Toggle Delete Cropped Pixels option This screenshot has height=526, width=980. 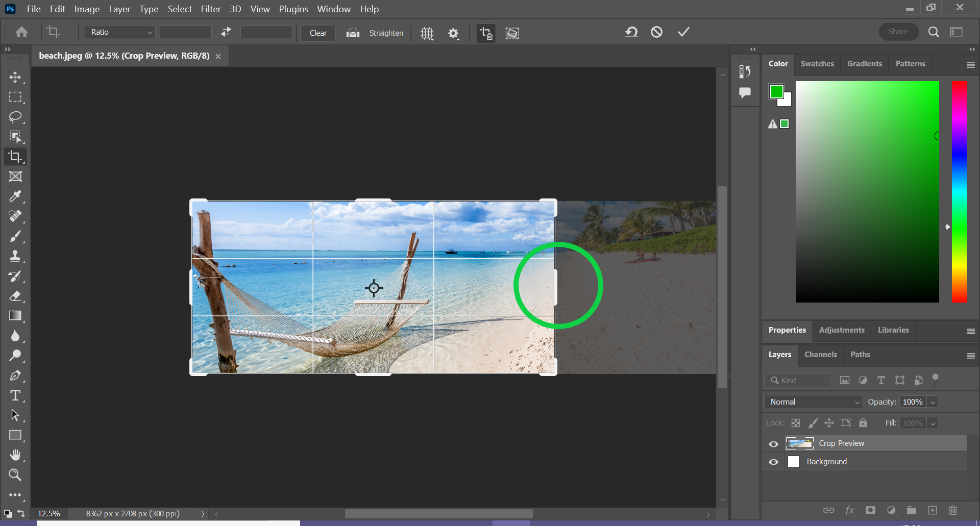(486, 33)
